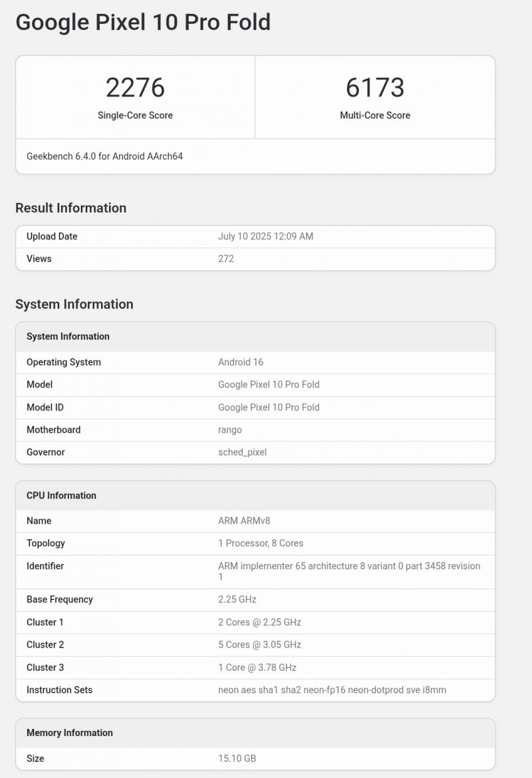Click the Google Pixel 10 Pro Fold title
The height and width of the screenshot is (778, 532).
143,22
